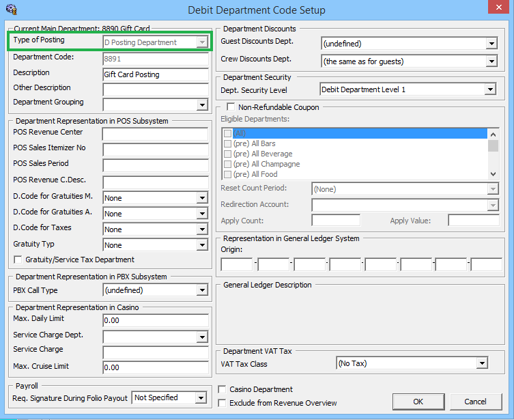Enable Gratuity/Service Tax Department checkbox

[x=18, y=260]
